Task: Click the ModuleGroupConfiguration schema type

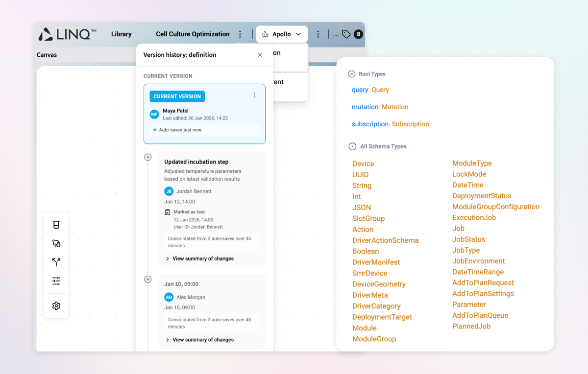Action: (496, 207)
